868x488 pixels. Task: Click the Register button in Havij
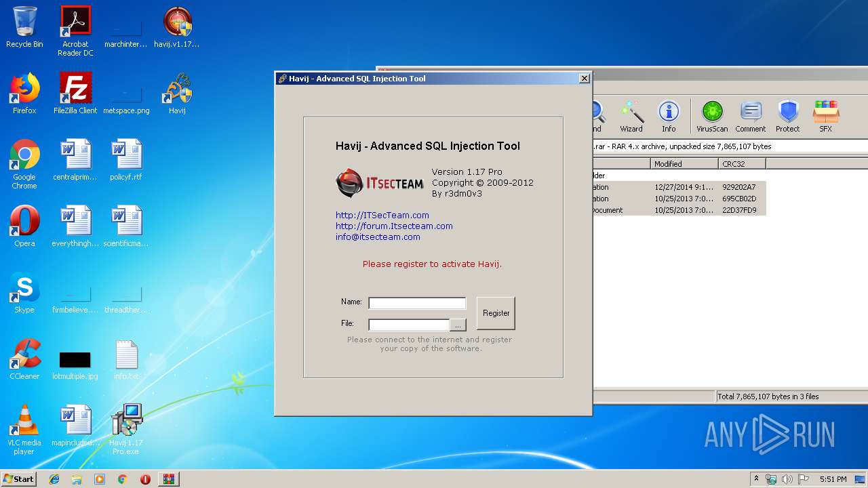(496, 313)
